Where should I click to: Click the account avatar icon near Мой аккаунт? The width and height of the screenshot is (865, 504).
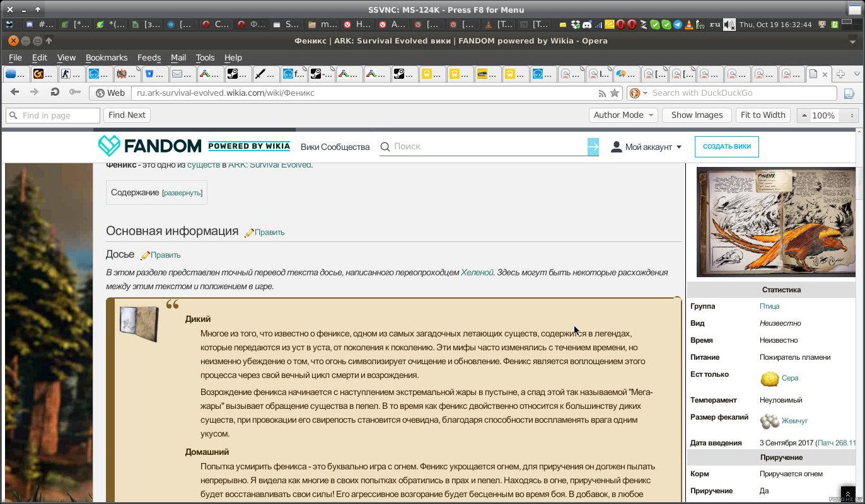coord(617,147)
